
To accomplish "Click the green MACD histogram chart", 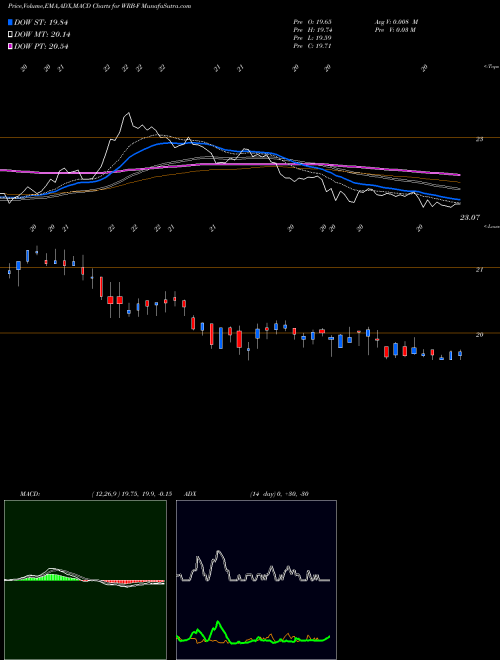I will (85, 580).
